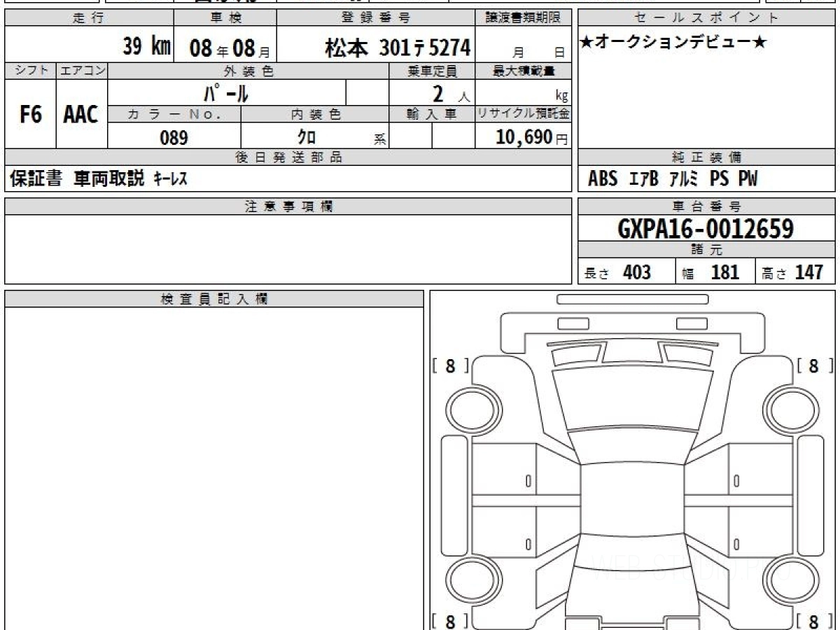Select shift value F6
Viewport: 840px width, 630px height.
click(30, 115)
